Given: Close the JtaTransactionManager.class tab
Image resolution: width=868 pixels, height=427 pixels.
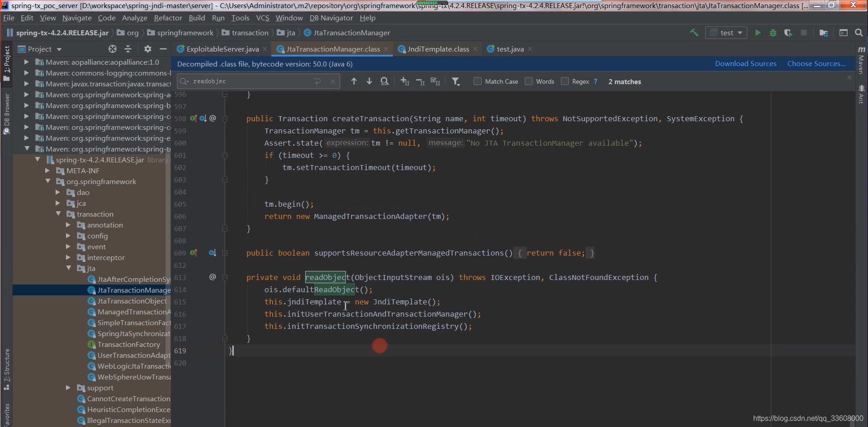Looking at the screenshot, I should click(x=386, y=49).
